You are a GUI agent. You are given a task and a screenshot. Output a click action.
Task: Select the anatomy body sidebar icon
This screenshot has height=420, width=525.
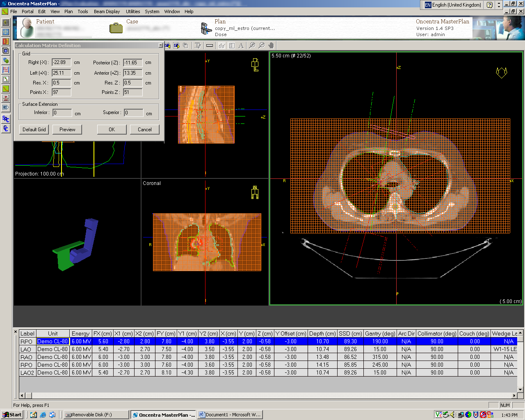[6, 41]
